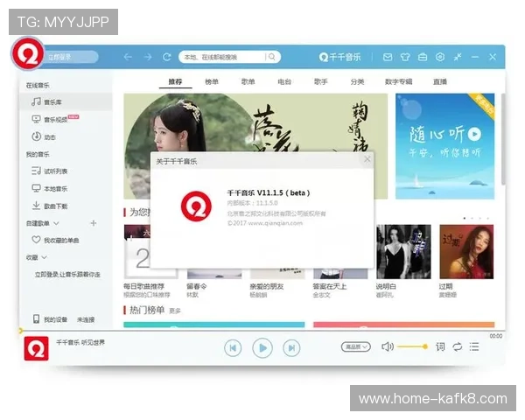This screenshot has height=420, width=525.
Task: Click the www.qianqian.com link in dialog
Action: [x=276, y=223]
